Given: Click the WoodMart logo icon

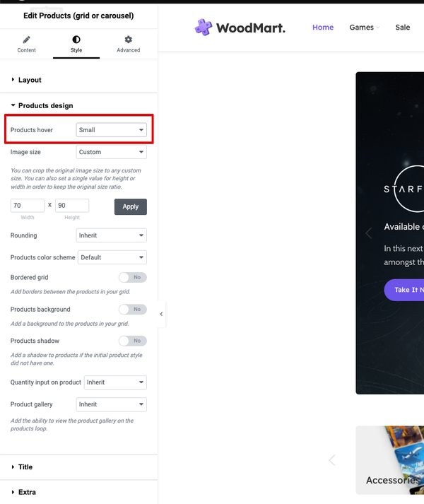Looking at the screenshot, I should (204, 28).
